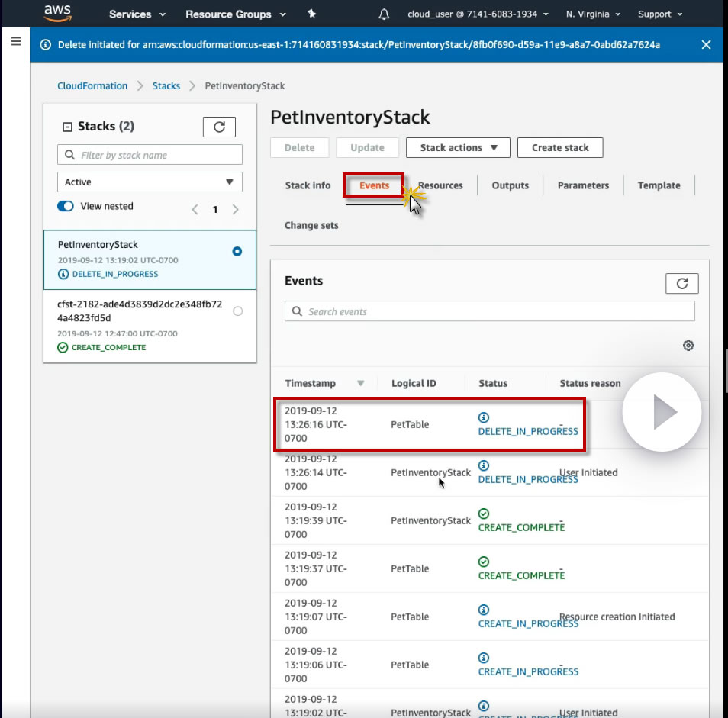Viewport: 728px width, 718px height.
Task: Click the cfst-2182-ade4d3839d2dc2e348fb72 stack name
Action: pyautogui.click(x=140, y=311)
